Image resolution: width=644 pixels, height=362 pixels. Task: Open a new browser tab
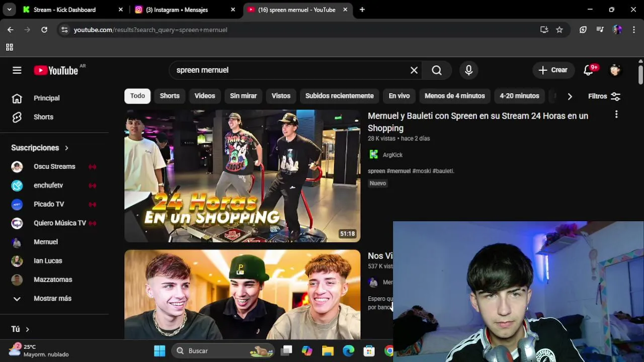pos(362,10)
